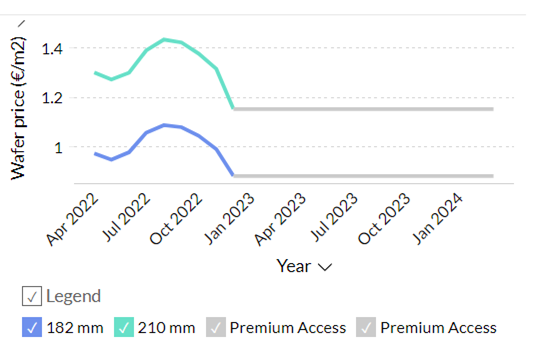Click second grey Premium Access checkbox
This screenshot has width=534, height=362.
point(366,327)
